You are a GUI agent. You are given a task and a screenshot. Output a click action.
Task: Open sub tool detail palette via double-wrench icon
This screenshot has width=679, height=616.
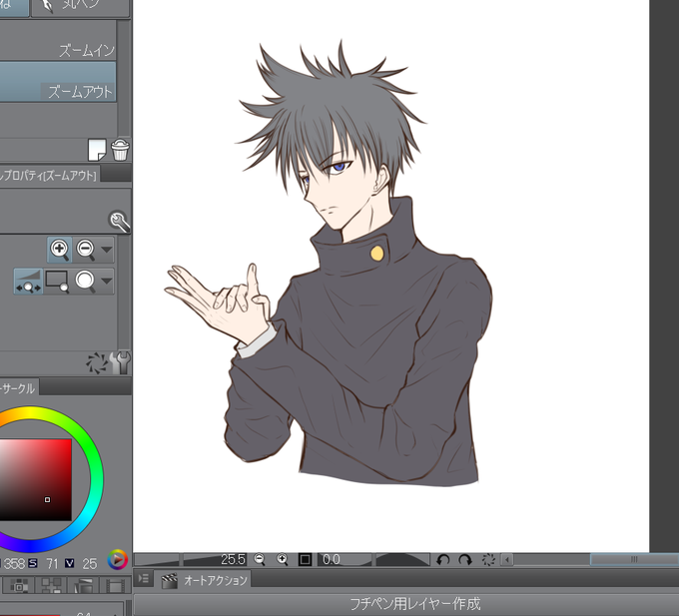click(120, 362)
